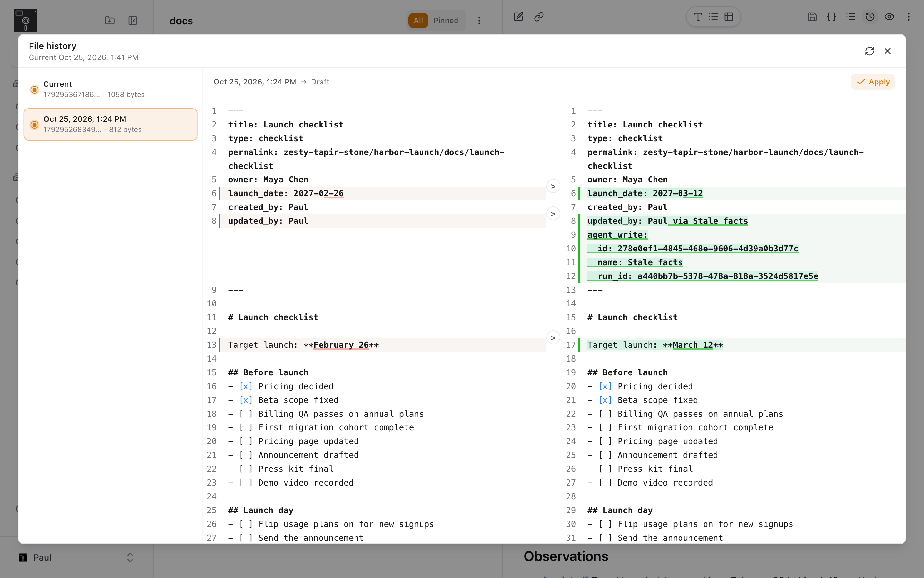Click left 'Pricing decided' [x] checkbox link

(245, 386)
